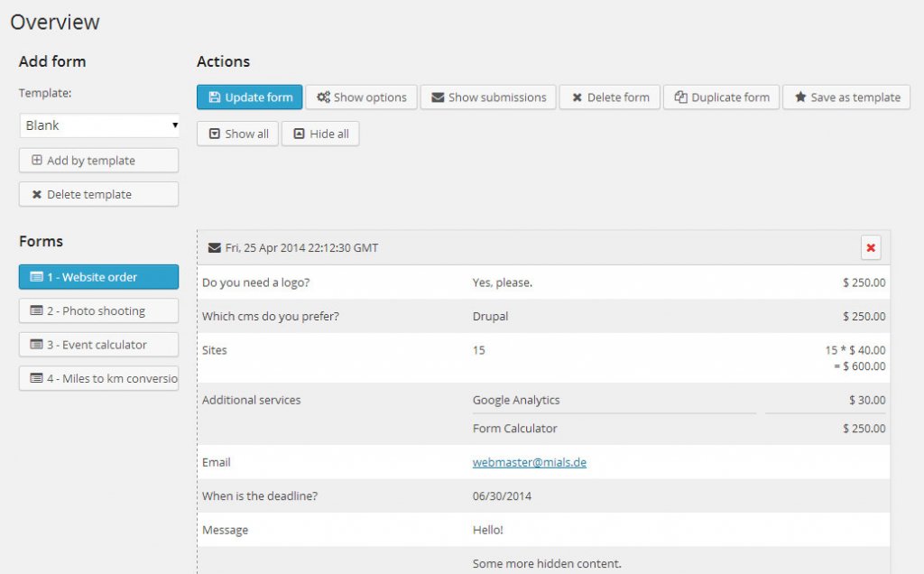Click the Update form button
The width and height of the screenshot is (924, 574).
249,97
